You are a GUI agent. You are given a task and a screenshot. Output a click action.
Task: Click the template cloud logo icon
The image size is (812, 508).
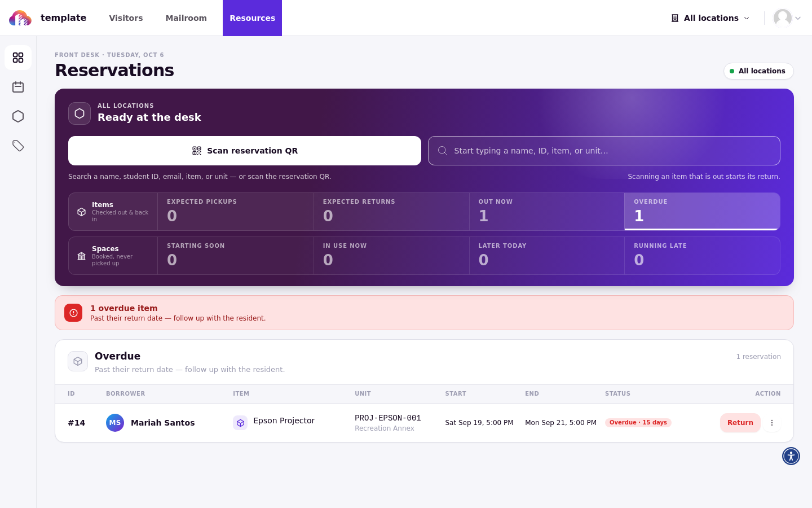click(20, 18)
